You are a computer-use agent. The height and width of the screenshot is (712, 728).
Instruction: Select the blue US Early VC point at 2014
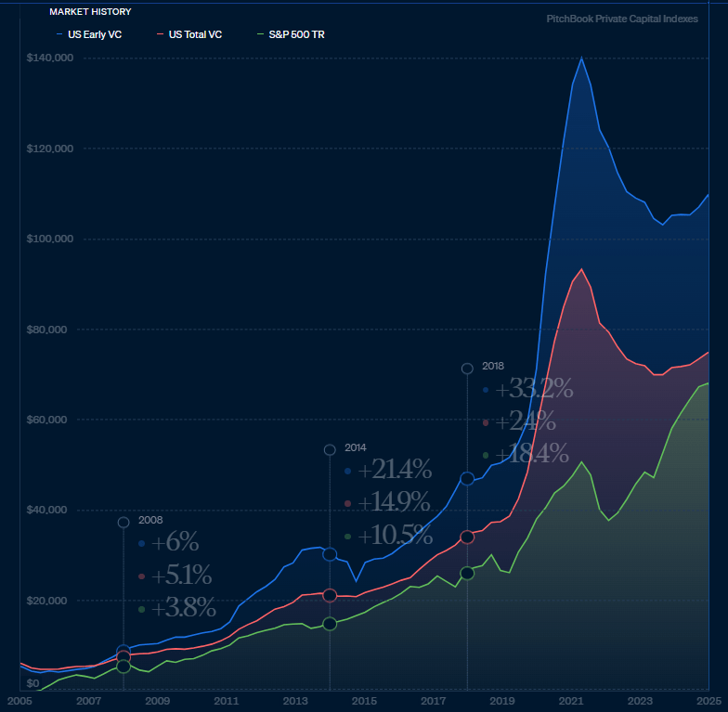[x=329, y=554]
